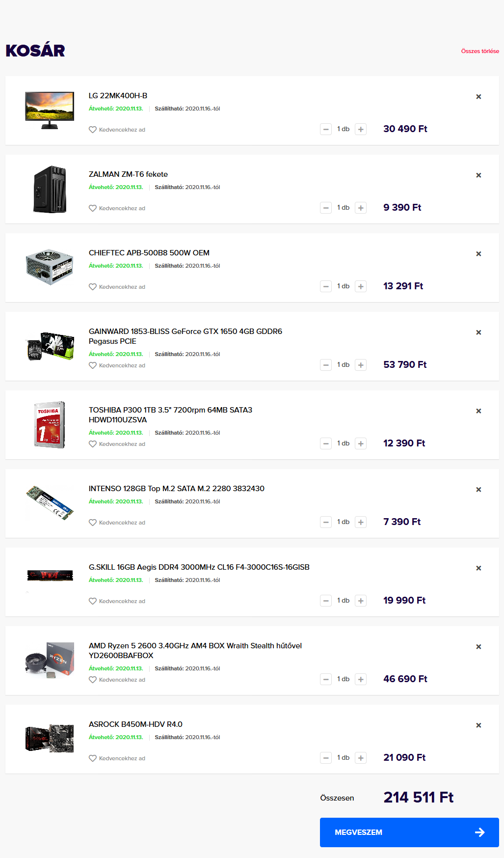Image resolution: width=504 pixels, height=858 pixels.
Task: Favorite the INTENSO 128GB M.2 SSD
Action: (x=93, y=523)
